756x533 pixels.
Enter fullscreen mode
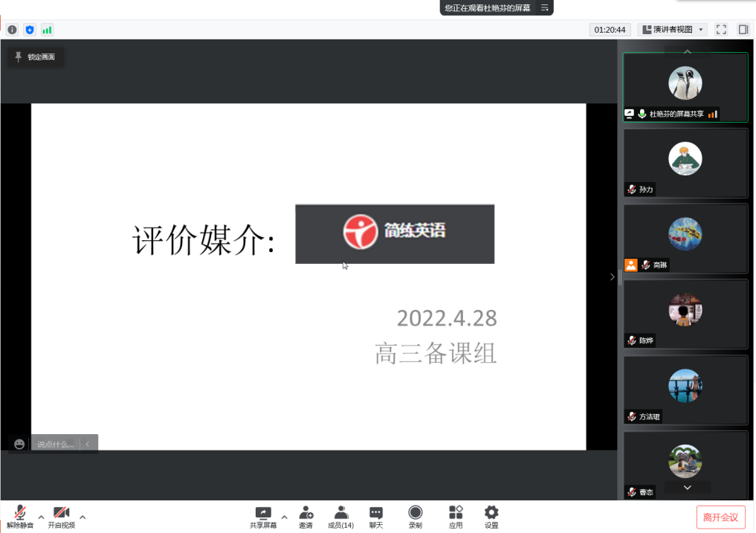721,30
